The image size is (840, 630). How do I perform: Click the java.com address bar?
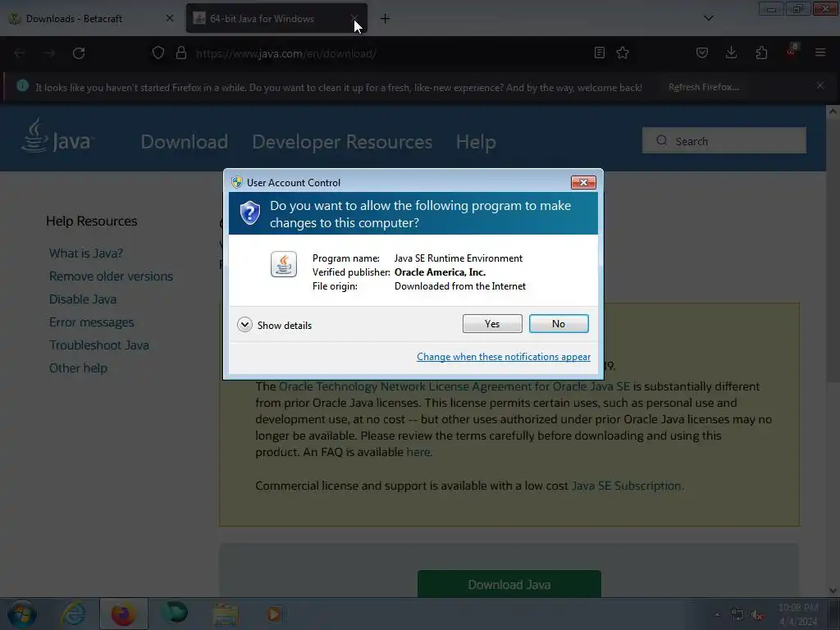click(375, 53)
